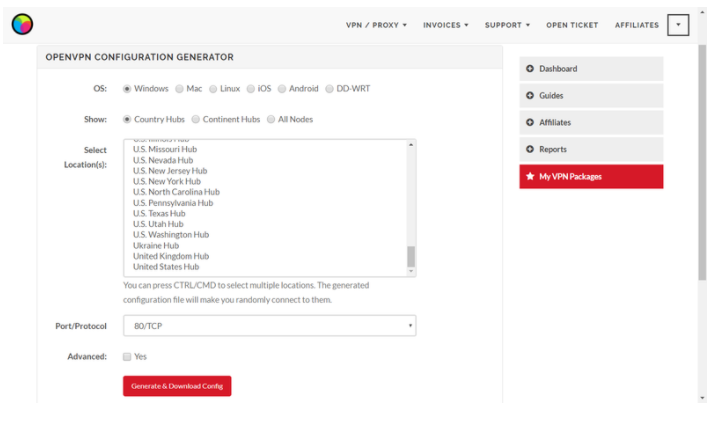Select Ukraine Hub location
The height and width of the screenshot is (422, 713).
point(156,246)
